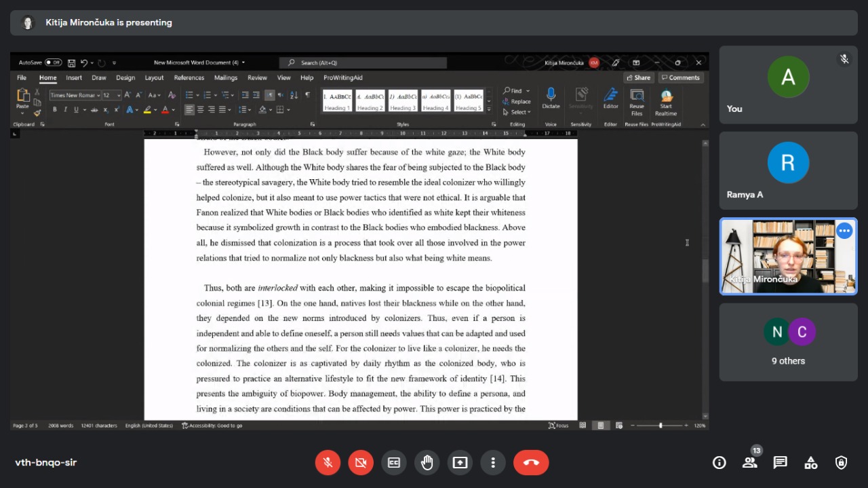
Task: Expand the Find dropdown arrow
Action: [528, 91]
